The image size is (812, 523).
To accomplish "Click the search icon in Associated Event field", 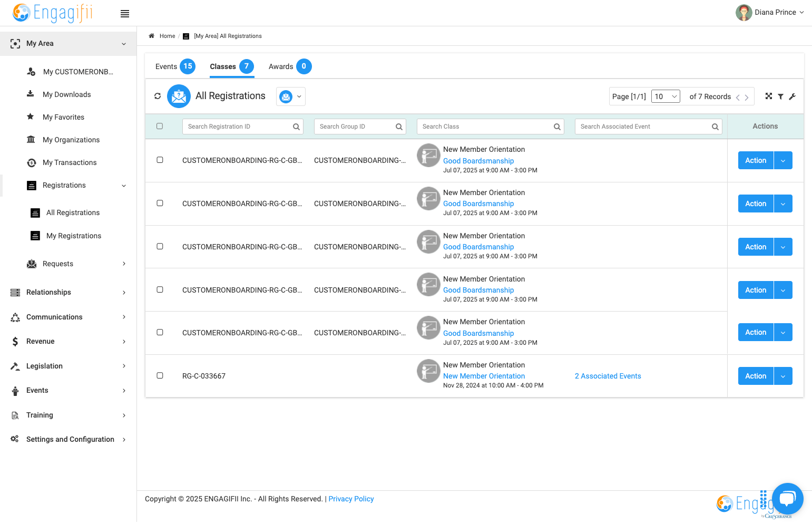I will coord(715,127).
